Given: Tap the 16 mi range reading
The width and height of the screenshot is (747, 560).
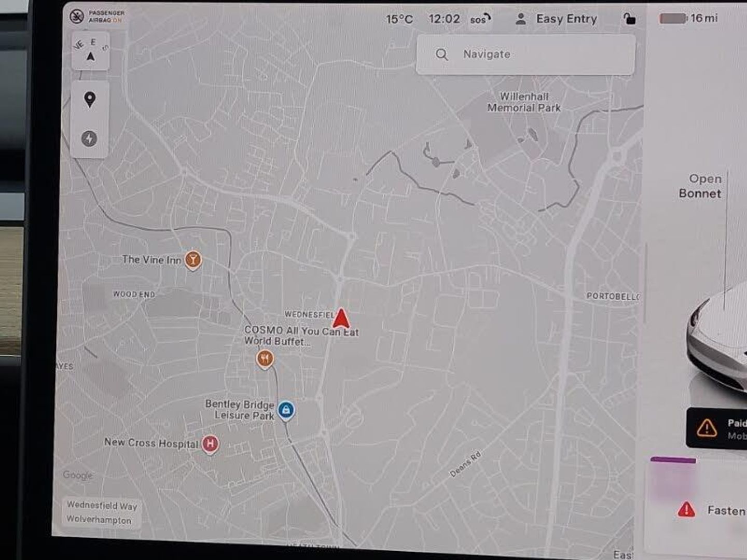Looking at the screenshot, I should tap(704, 18).
